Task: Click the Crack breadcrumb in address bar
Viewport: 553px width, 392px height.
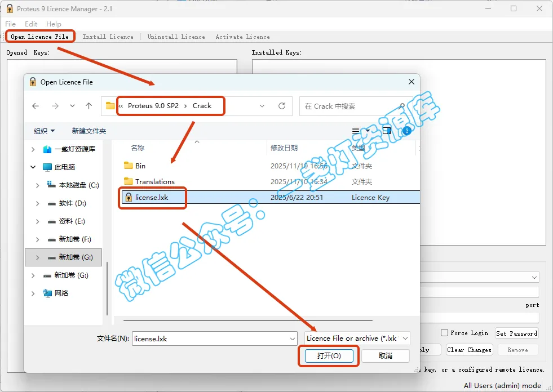Action: coord(202,106)
